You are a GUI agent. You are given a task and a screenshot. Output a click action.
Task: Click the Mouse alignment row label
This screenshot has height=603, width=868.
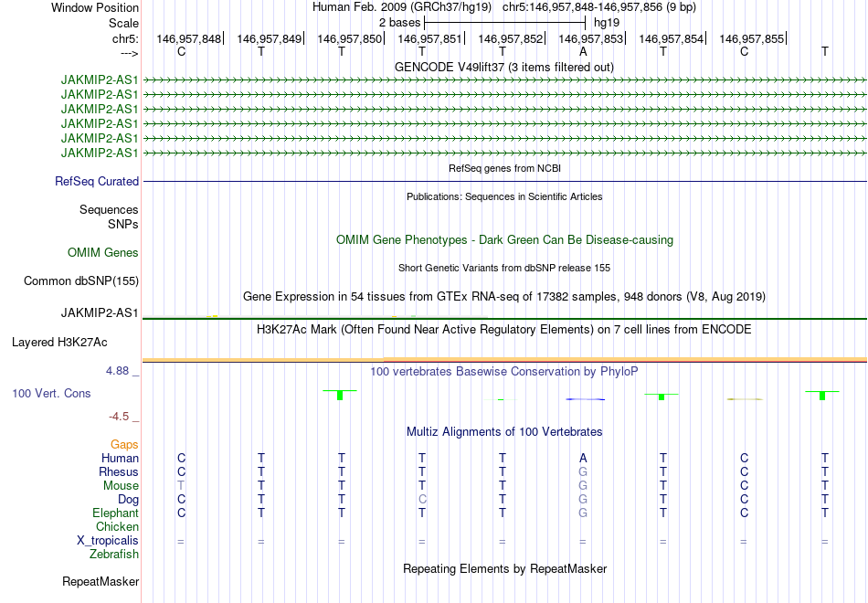(121, 486)
